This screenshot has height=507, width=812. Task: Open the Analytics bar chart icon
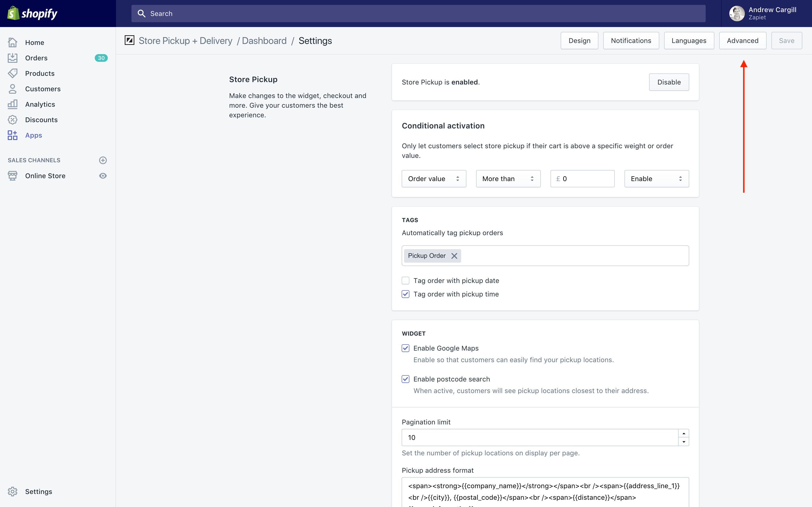click(x=13, y=104)
